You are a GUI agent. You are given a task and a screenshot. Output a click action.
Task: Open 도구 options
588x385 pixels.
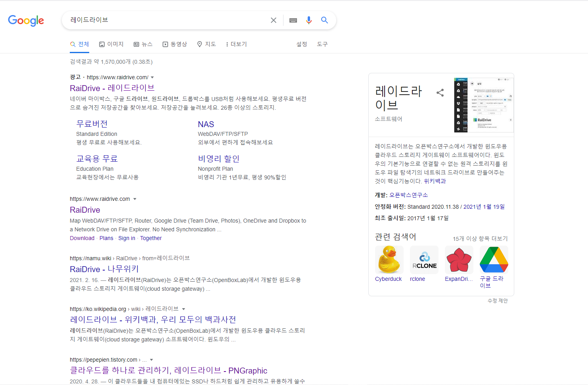(x=322, y=44)
